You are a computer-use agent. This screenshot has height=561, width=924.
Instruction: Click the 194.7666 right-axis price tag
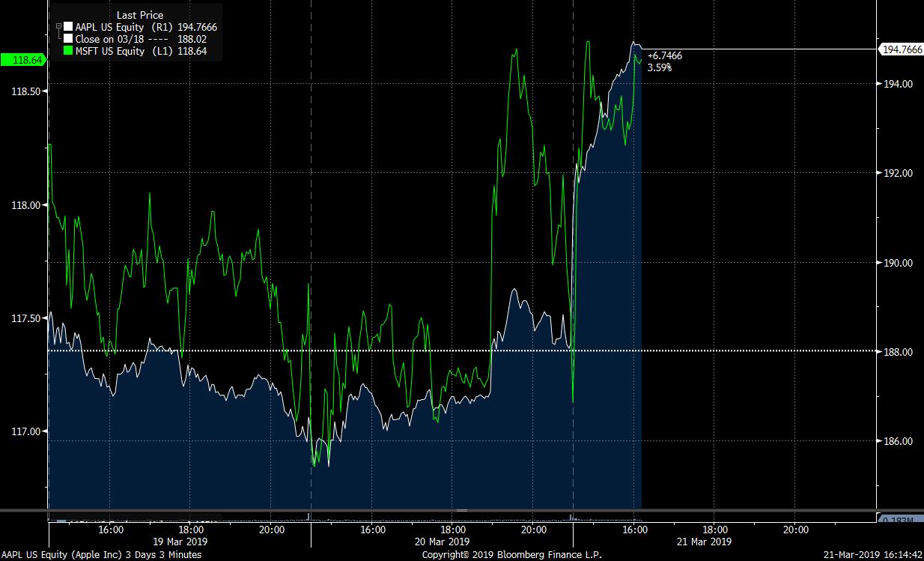[901, 49]
